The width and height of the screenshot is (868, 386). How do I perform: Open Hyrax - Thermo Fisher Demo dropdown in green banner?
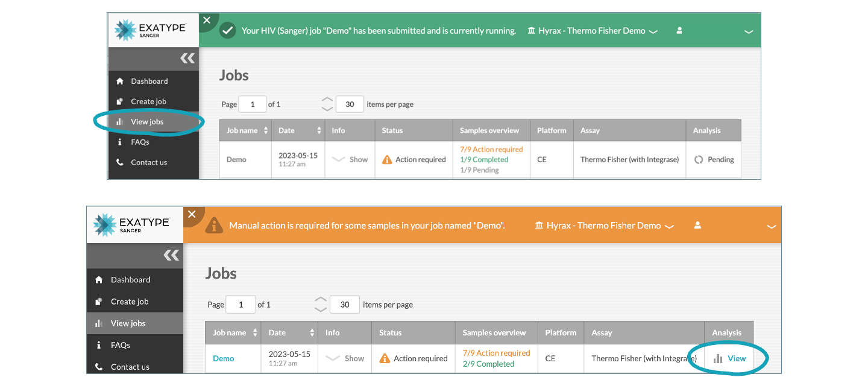(x=592, y=31)
